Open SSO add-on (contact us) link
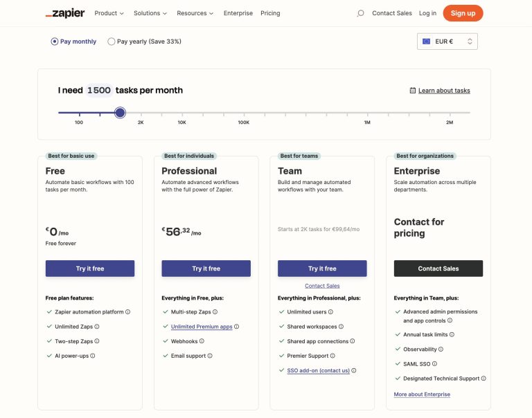The image size is (532, 418). 318,370
